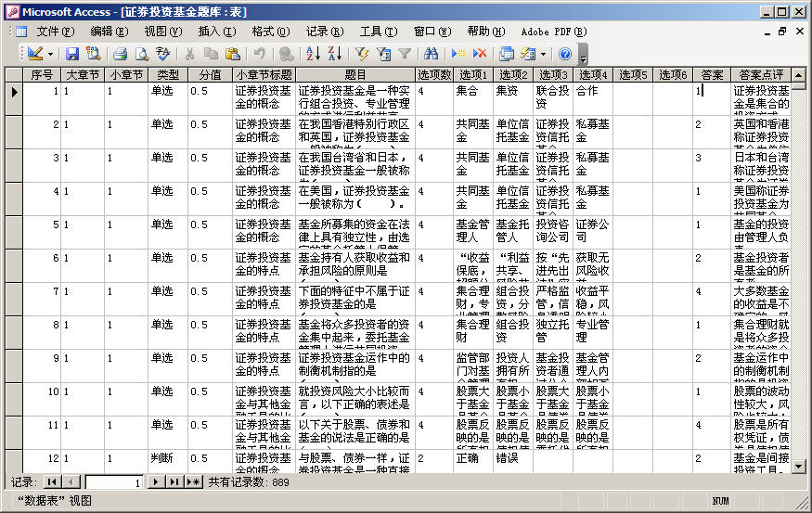Run the Spelling check icon
Screen dimensions: 812x513
pyautogui.click(x=163, y=53)
